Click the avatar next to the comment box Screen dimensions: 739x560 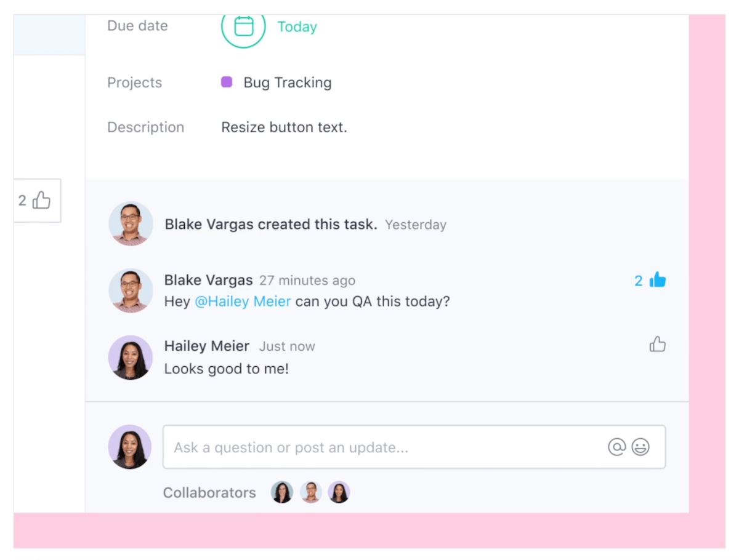(x=130, y=447)
